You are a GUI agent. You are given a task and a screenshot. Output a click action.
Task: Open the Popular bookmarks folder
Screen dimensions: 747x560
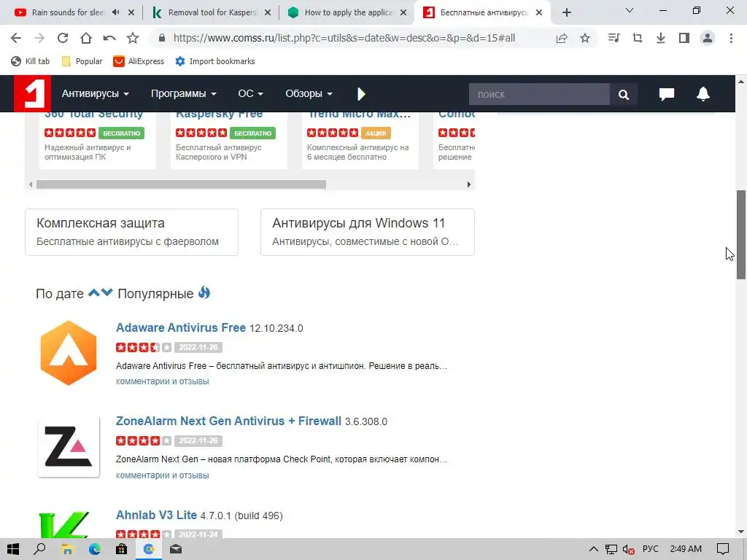click(x=82, y=61)
